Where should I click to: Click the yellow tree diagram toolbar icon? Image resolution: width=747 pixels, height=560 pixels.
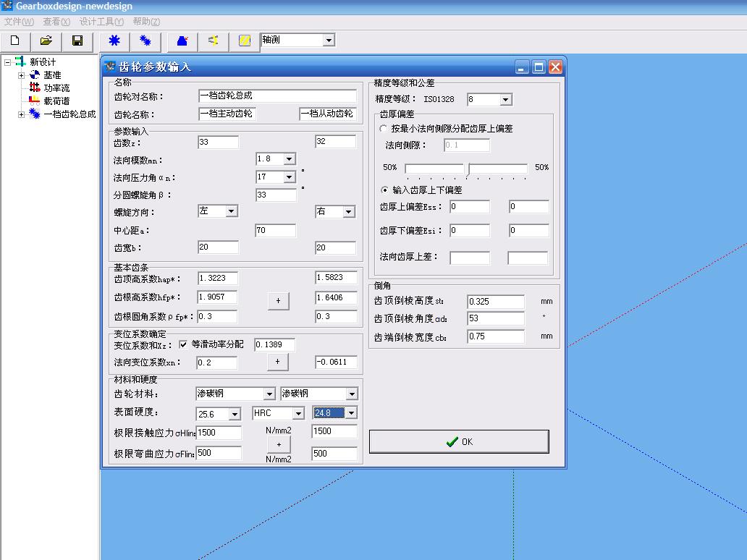click(x=214, y=41)
